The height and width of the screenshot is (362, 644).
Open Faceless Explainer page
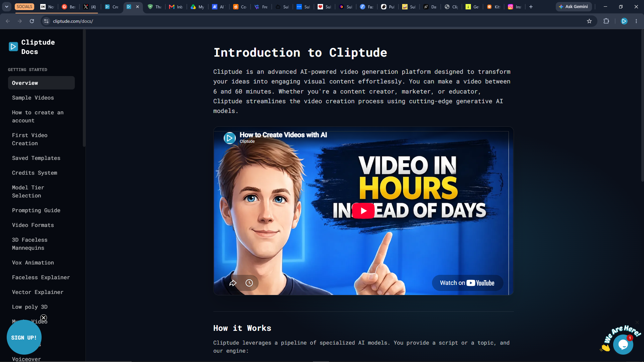click(41, 277)
